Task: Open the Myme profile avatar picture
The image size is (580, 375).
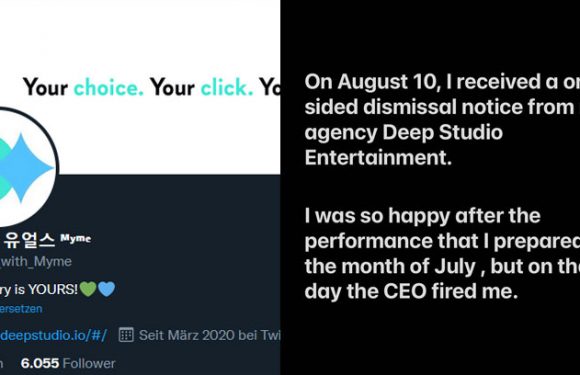Action: coord(27,167)
